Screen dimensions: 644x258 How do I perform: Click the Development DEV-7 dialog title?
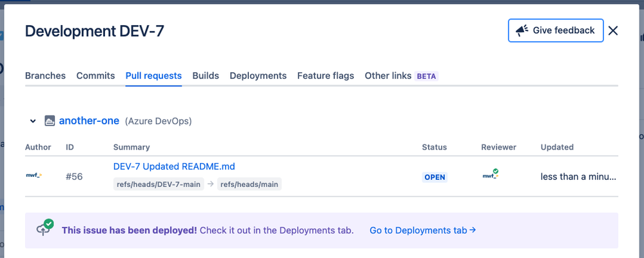click(x=95, y=31)
